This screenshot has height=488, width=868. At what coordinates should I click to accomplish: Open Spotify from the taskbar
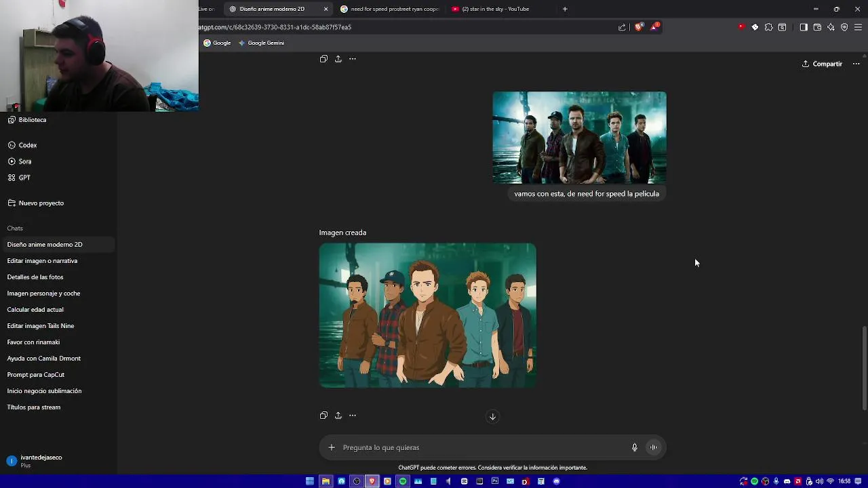click(403, 481)
